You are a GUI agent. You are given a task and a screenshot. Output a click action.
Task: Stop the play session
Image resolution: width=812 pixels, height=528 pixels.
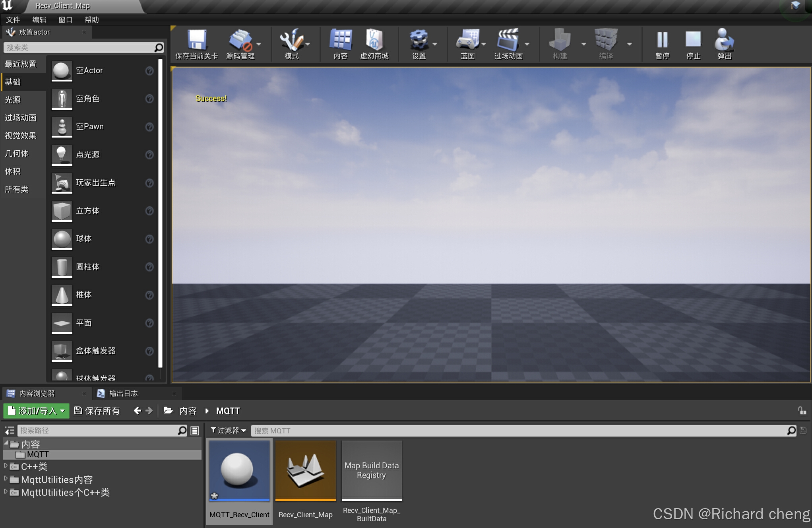[x=693, y=40]
